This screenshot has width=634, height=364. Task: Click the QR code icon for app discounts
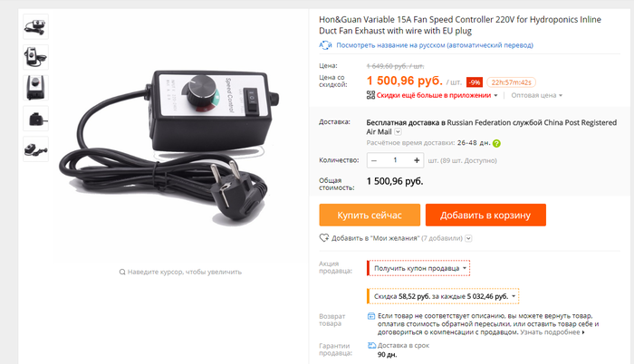[370, 95]
